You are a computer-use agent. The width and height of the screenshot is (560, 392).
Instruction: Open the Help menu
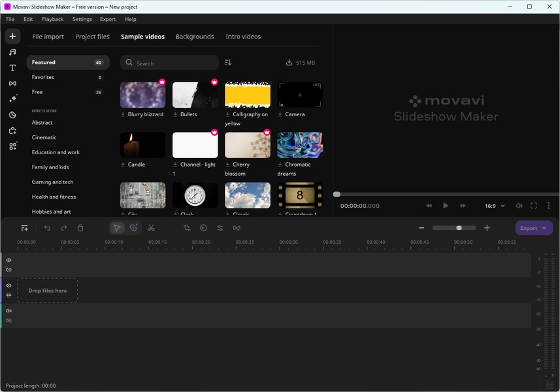[130, 20]
